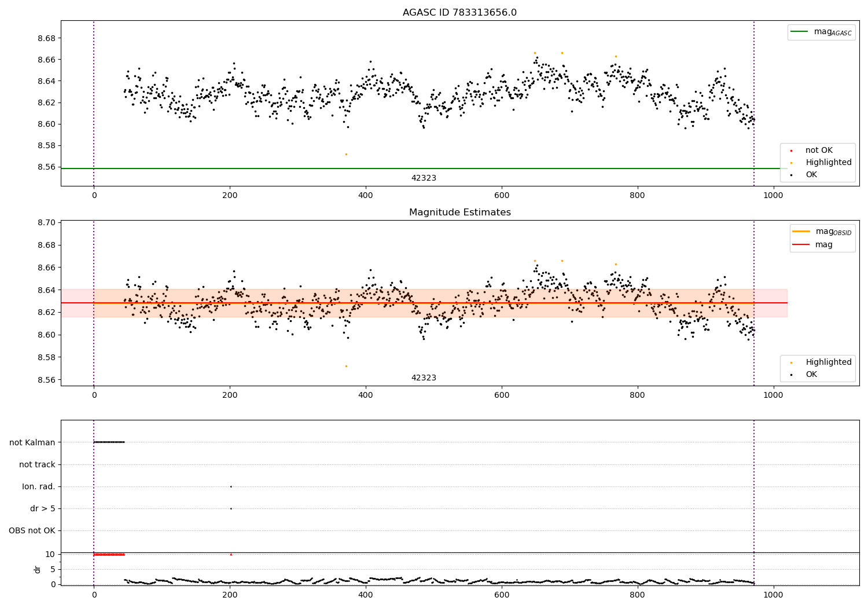Viewport: 868px width, 608px height.
Task: Click the 'OK' legend label in the top plot
Action: pos(811,175)
